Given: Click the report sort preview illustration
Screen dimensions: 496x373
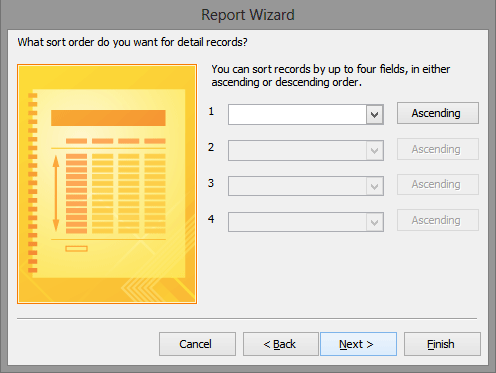Looking at the screenshot, I should (107, 184).
